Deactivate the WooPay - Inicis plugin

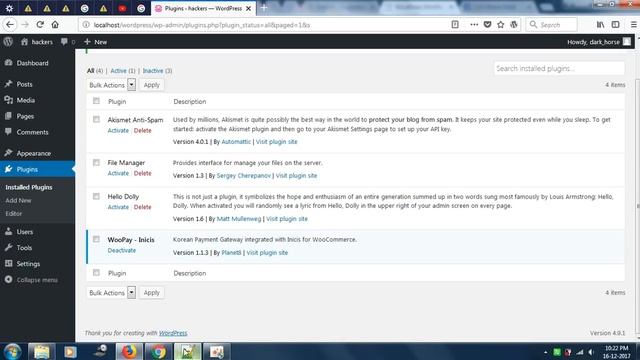click(122, 251)
